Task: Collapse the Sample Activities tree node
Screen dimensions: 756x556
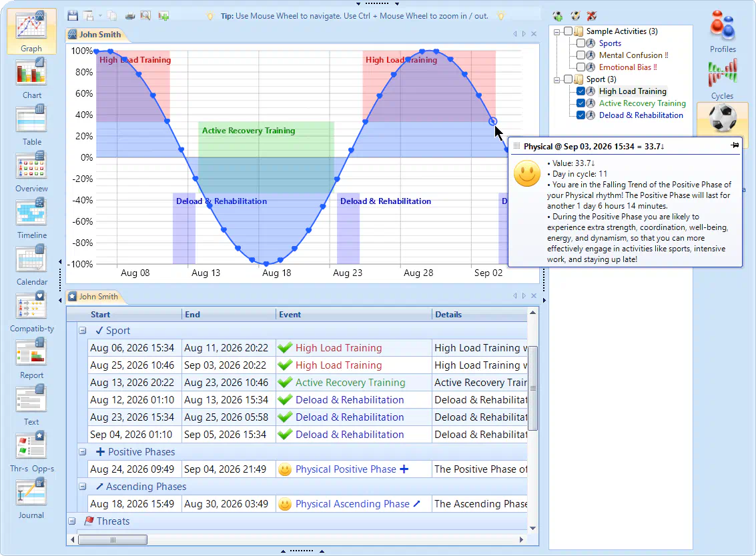Action: [557, 32]
